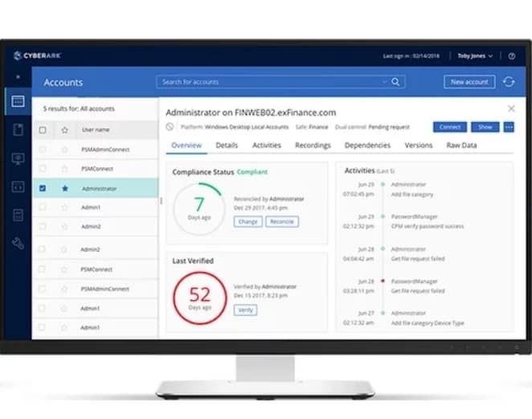Expand the search options chevron in search bar
532x419 pixels.
384,82
